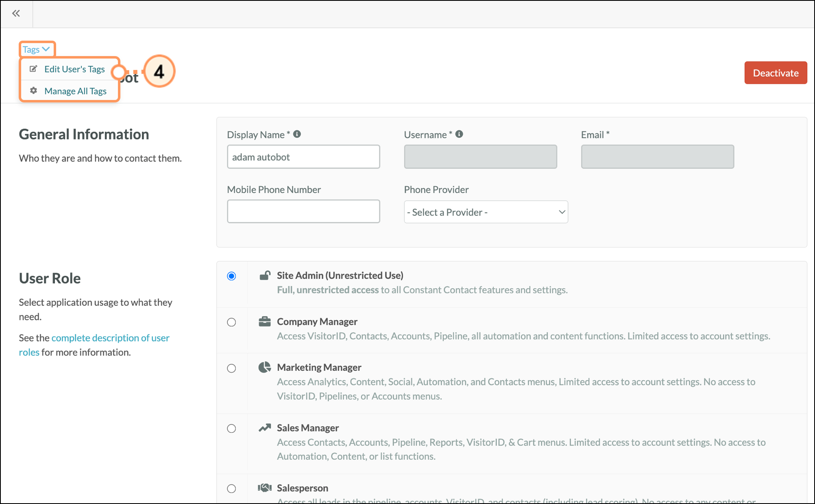This screenshot has width=815, height=504.
Task: Choose Edit User's Tags menu entry
Action: 74,69
